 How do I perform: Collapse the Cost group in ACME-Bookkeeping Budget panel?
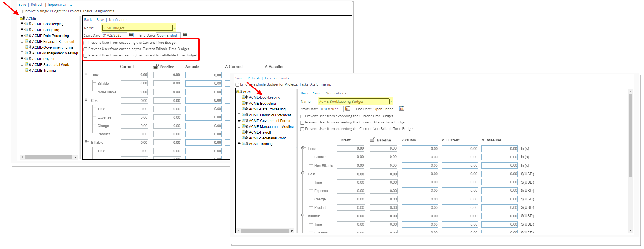[x=303, y=173]
